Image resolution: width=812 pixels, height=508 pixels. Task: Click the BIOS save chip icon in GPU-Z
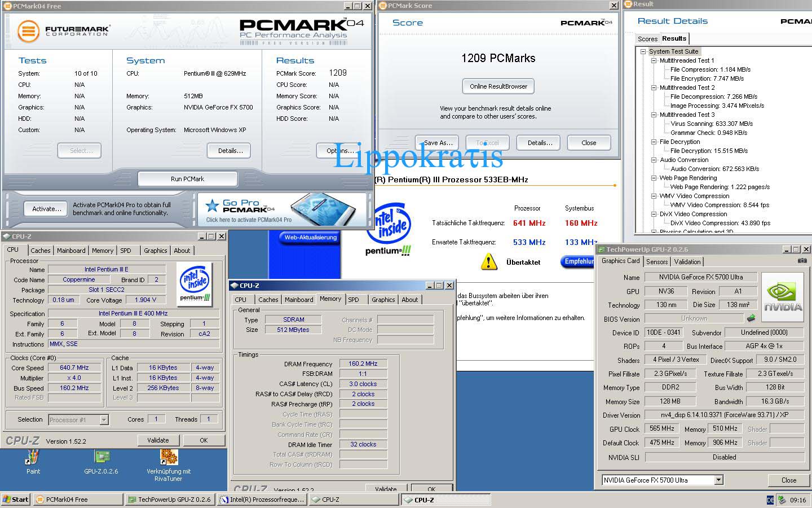(x=751, y=318)
